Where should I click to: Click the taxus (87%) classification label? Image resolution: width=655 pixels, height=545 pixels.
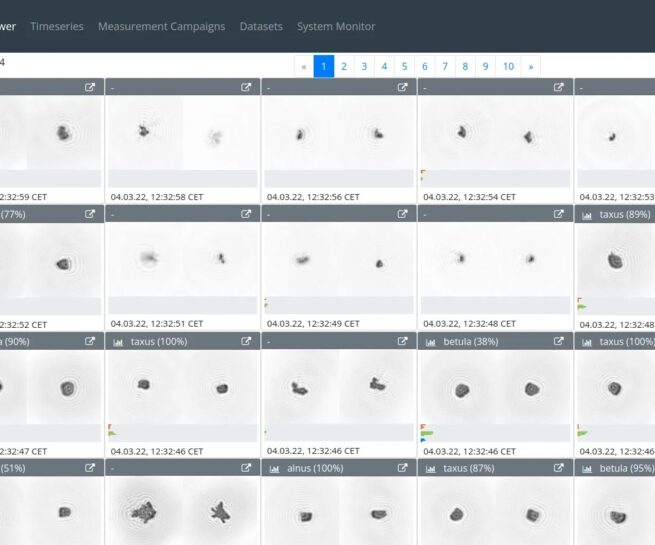click(x=469, y=469)
